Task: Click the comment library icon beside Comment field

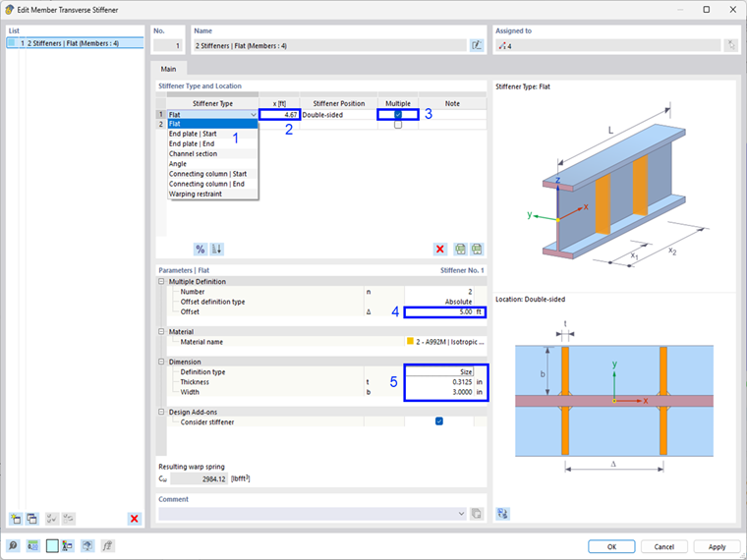Action: [476, 514]
